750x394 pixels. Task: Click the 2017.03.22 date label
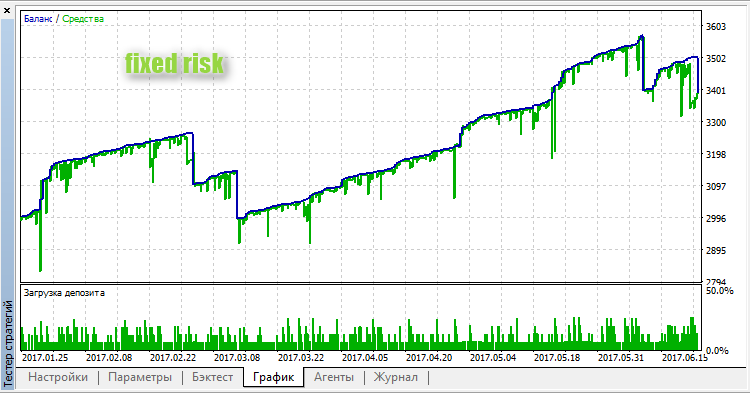(x=301, y=358)
